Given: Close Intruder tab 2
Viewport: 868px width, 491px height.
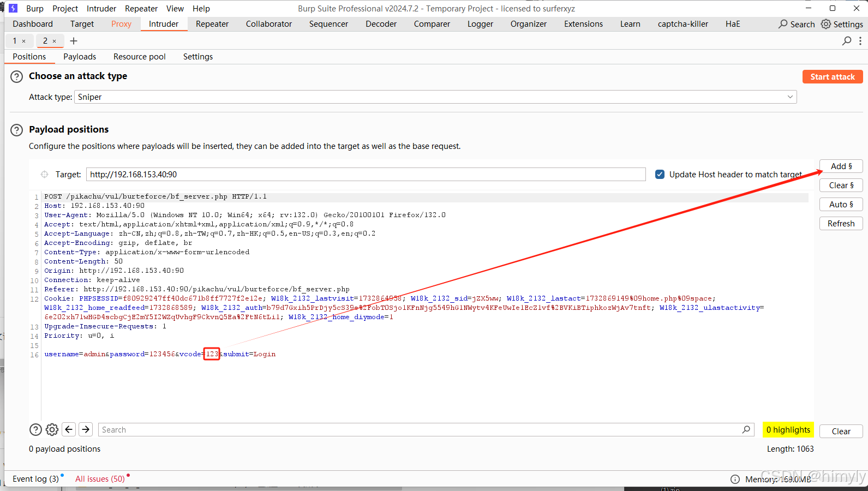Looking at the screenshot, I should tap(54, 41).
